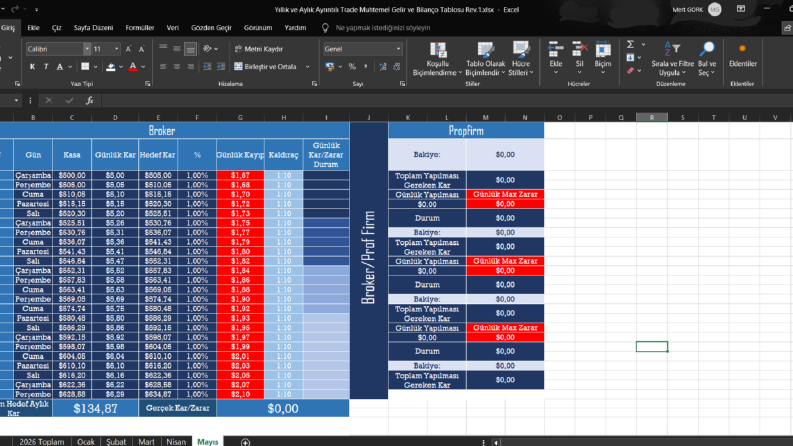Select column R header
This screenshot has width=793, height=446.
[652, 117]
